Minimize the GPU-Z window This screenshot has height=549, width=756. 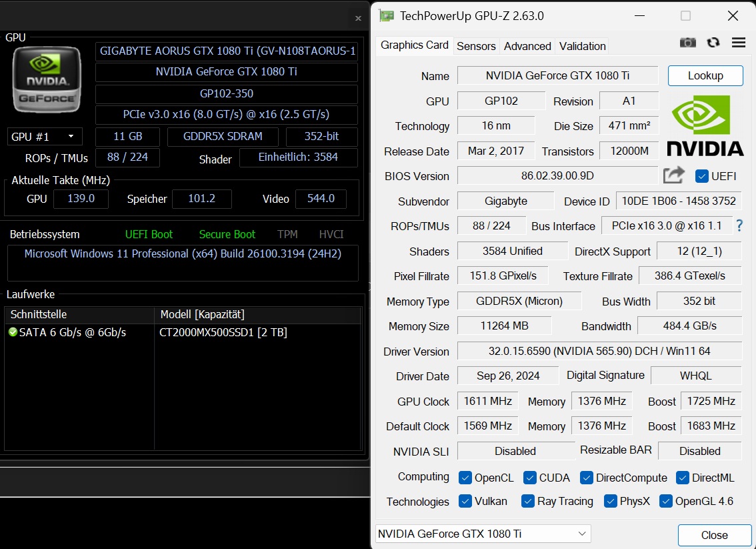pos(640,16)
